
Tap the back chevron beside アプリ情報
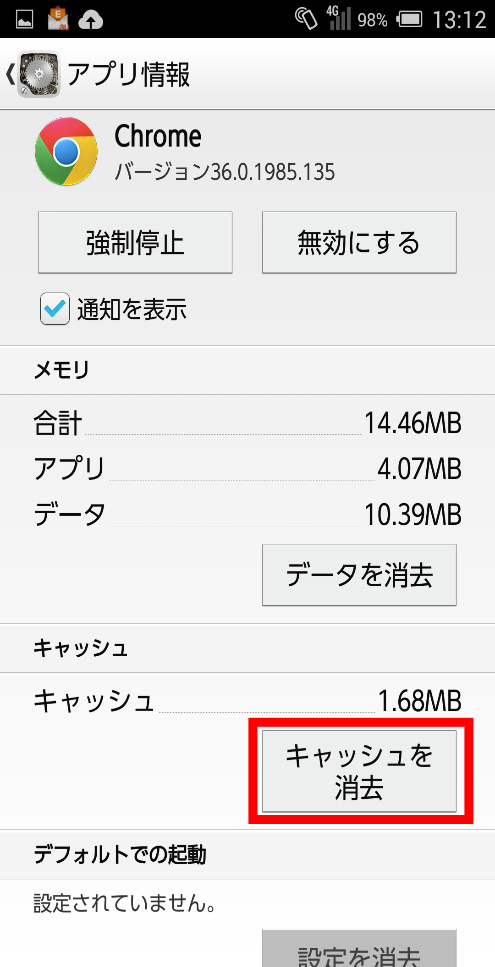pyautogui.click(x=9, y=74)
